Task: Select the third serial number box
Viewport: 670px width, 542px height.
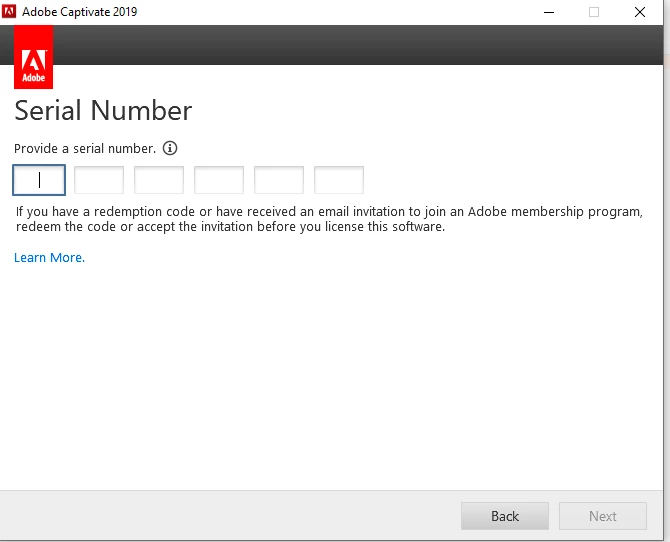Action: pyautogui.click(x=159, y=180)
